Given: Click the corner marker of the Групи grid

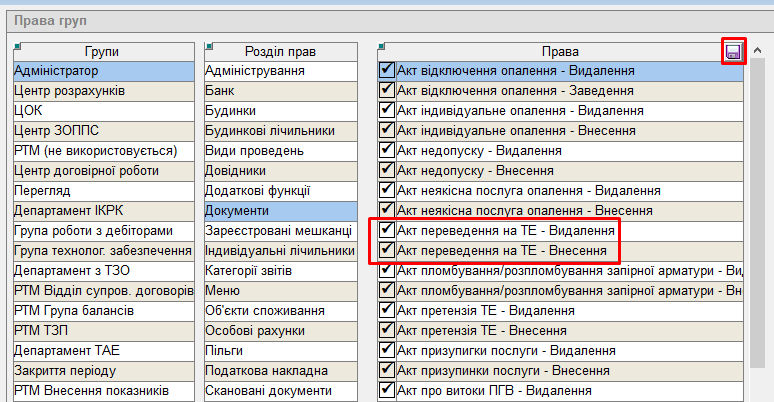Looking at the screenshot, I should pyautogui.click(x=17, y=46).
